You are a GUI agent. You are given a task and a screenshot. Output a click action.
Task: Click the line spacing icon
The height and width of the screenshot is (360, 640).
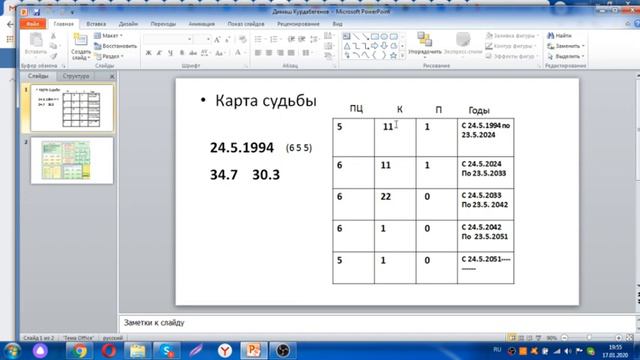pyautogui.click(x=314, y=40)
